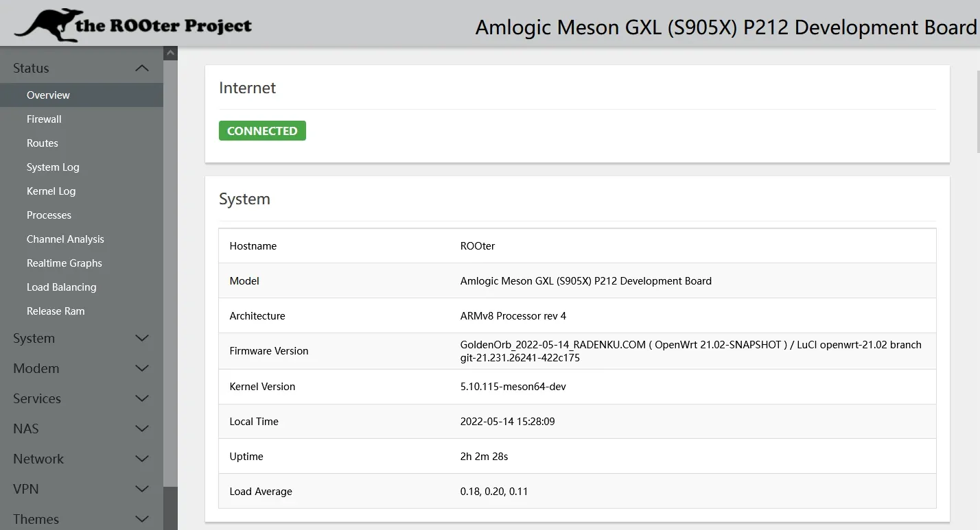Open the Kernel Log page

coord(49,191)
